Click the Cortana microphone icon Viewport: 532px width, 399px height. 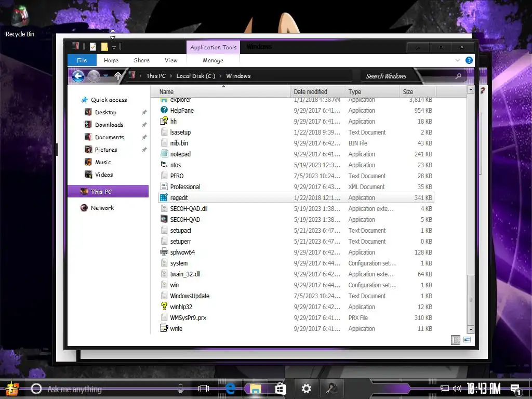180,389
